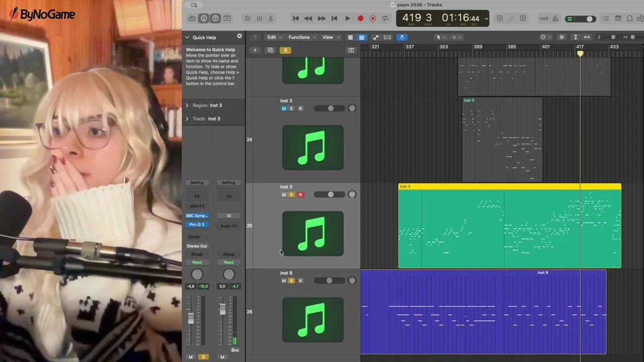Toggle Show Automation button
The width and height of the screenshot is (644, 362).
coord(375,37)
